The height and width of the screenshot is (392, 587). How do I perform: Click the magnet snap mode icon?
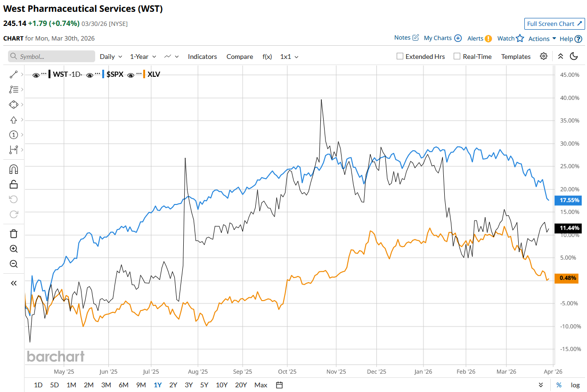(14, 169)
